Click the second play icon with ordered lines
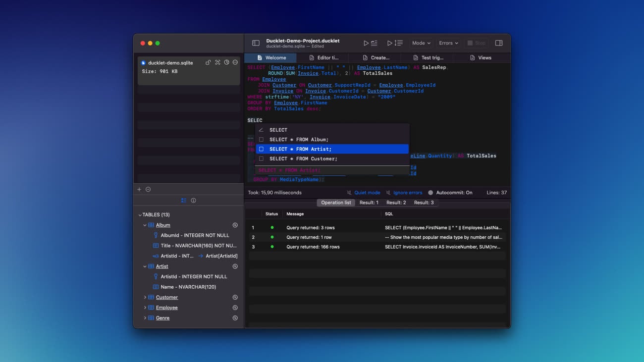Image resolution: width=644 pixels, height=362 pixels. pos(395,43)
